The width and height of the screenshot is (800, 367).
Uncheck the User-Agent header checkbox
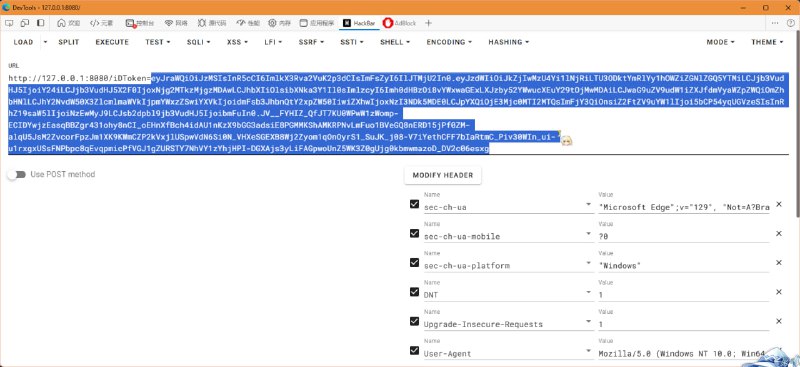pyautogui.click(x=414, y=351)
